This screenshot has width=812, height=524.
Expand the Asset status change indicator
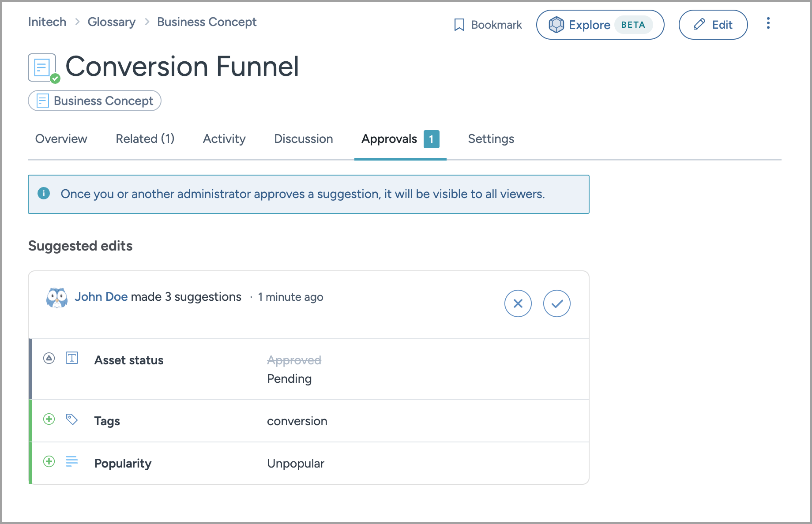coord(49,358)
